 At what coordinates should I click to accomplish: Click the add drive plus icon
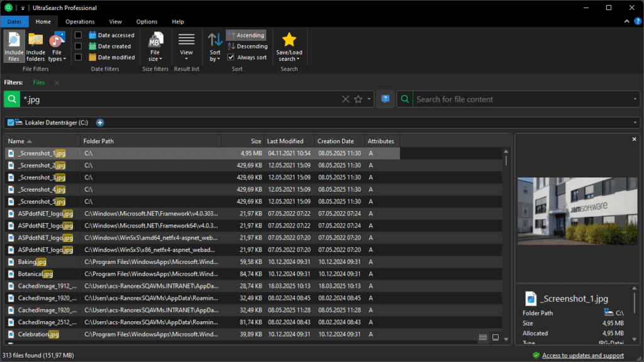pos(100,123)
